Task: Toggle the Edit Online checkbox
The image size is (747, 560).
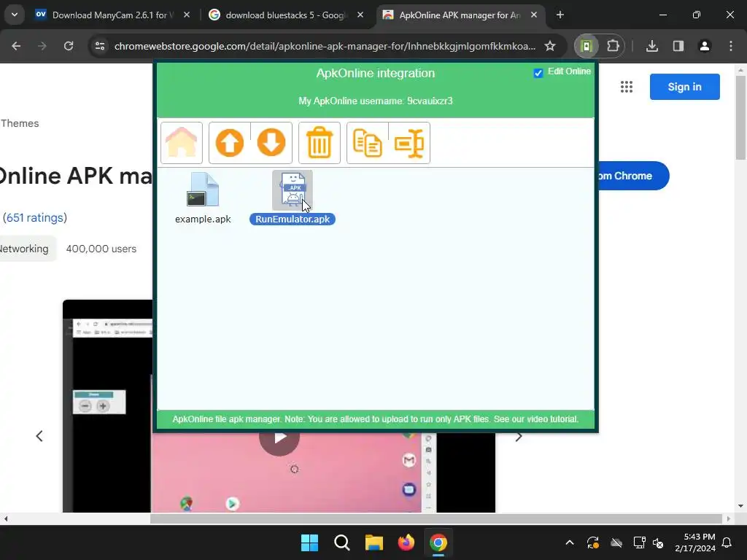Action: click(538, 73)
